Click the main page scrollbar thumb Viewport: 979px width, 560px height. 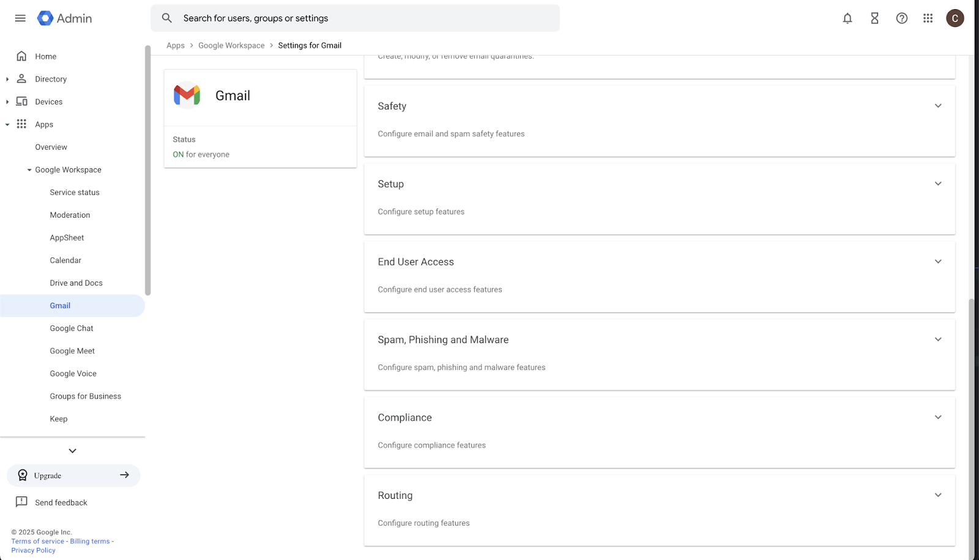972,428
